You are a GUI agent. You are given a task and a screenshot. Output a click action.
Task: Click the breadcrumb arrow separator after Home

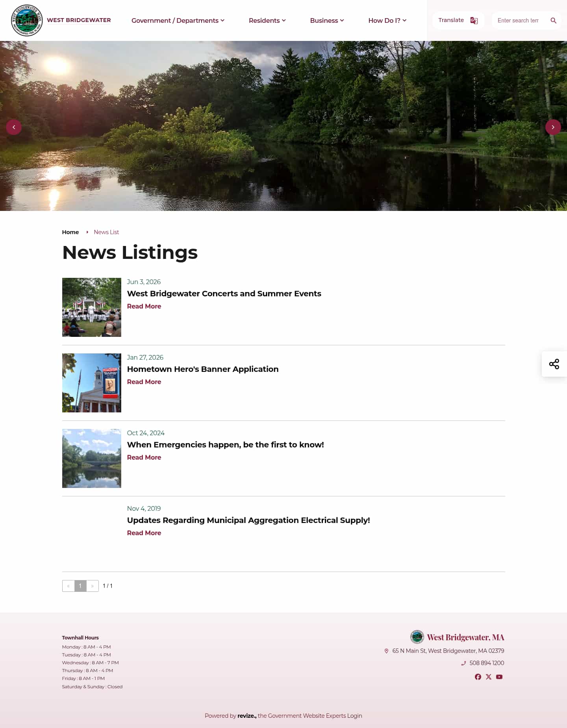click(87, 232)
